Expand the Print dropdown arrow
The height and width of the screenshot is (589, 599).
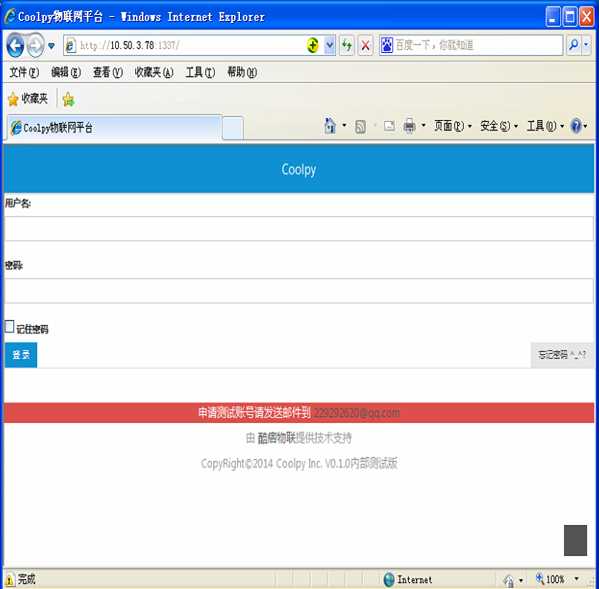423,125
